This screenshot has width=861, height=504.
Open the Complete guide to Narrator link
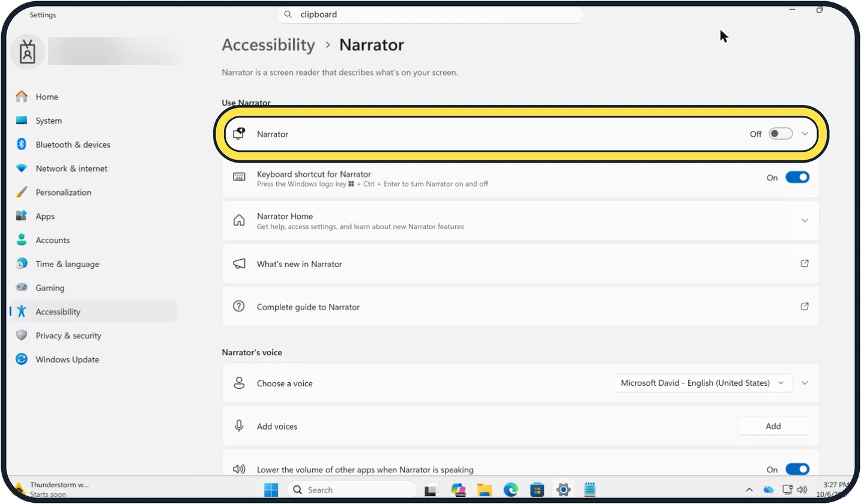[521, 307]
